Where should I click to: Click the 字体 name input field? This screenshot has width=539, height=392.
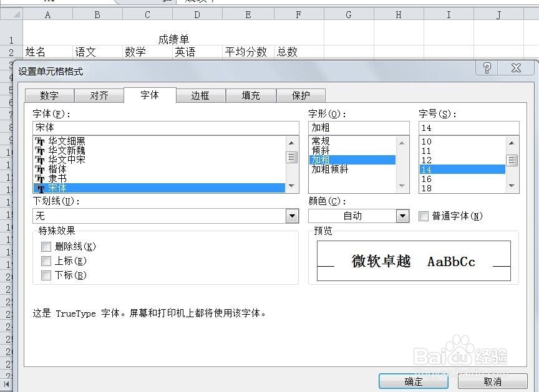(x=166, y=128)
